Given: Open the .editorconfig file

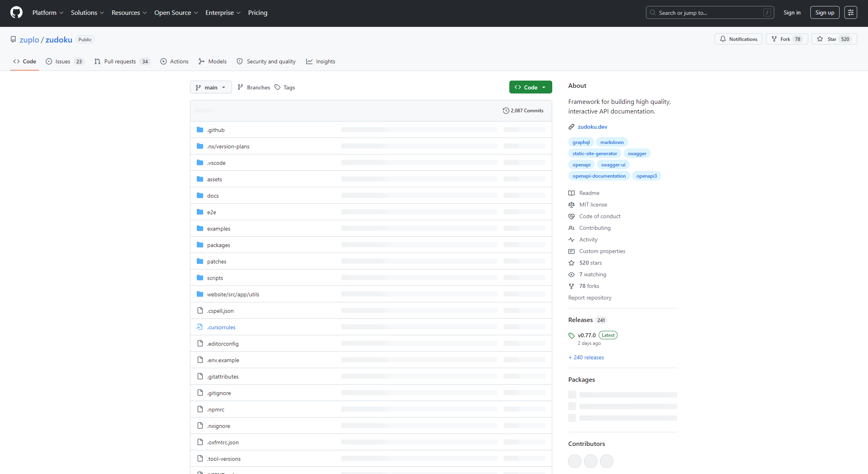Looking at the screenshot, I should tap(223, 344).
